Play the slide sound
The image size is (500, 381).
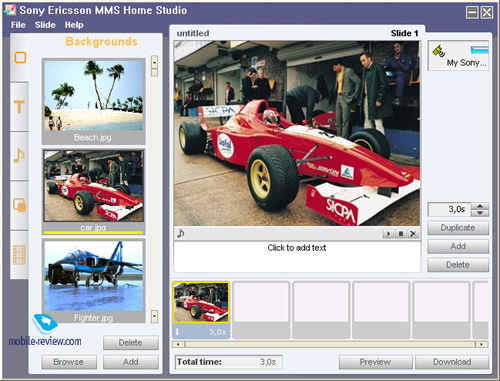pyautogui.click(x=388, y=234)
